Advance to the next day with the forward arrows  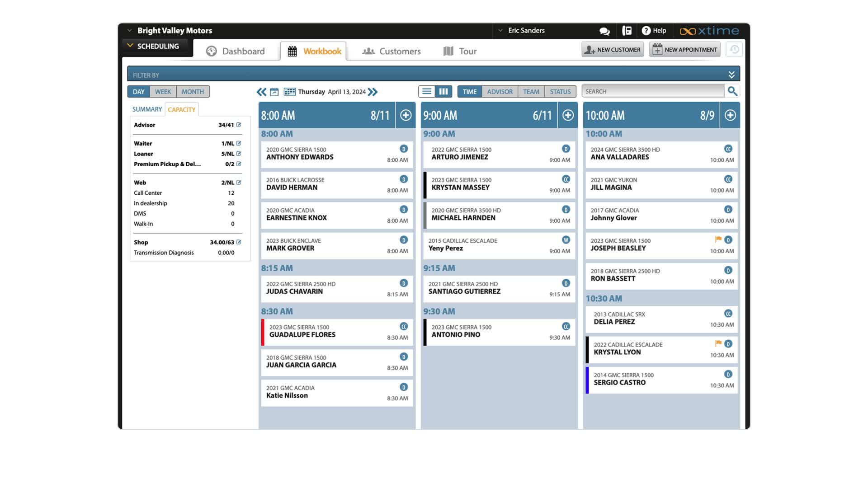373,91
